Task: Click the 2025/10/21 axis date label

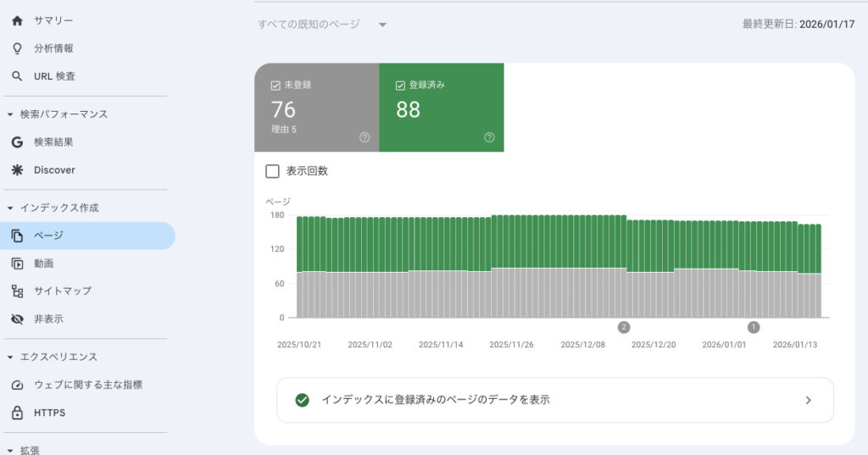Action: [x=299, y=344]
